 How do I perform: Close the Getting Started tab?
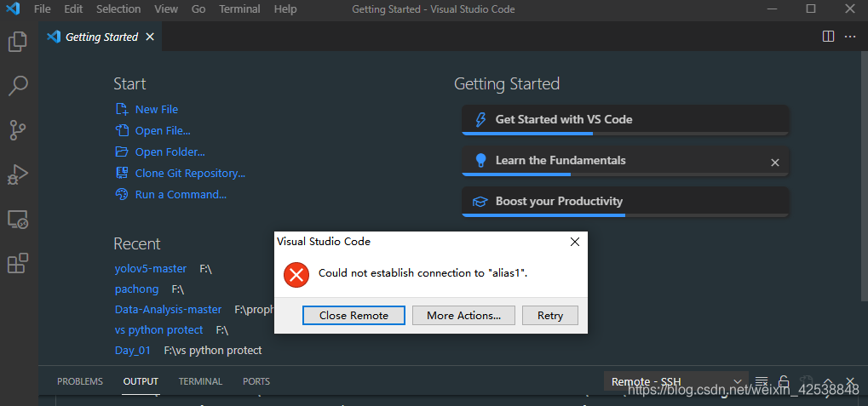coord(149,37)
